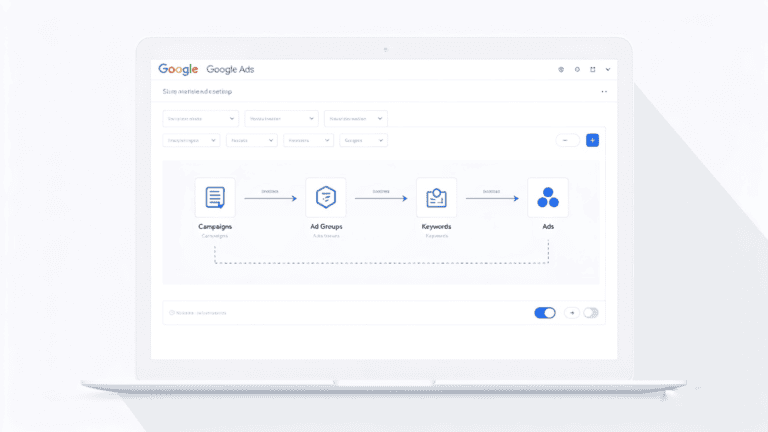Screen dimensions: 768x432
Task: Click the Campaigns label
Action: [x=215, y=227]
